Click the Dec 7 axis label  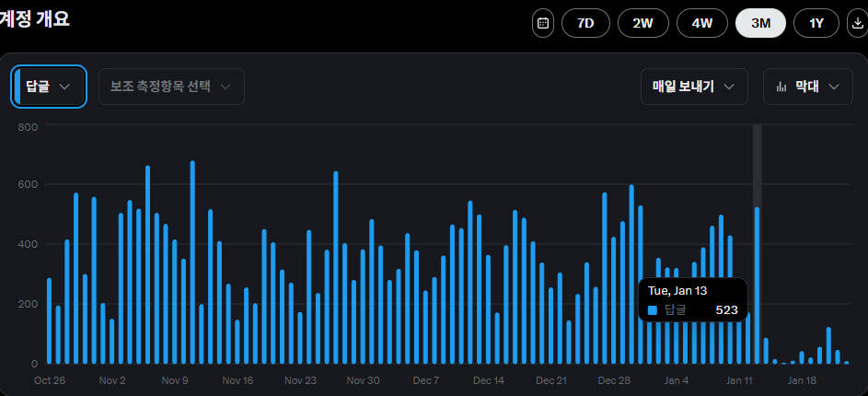(425, 380)
